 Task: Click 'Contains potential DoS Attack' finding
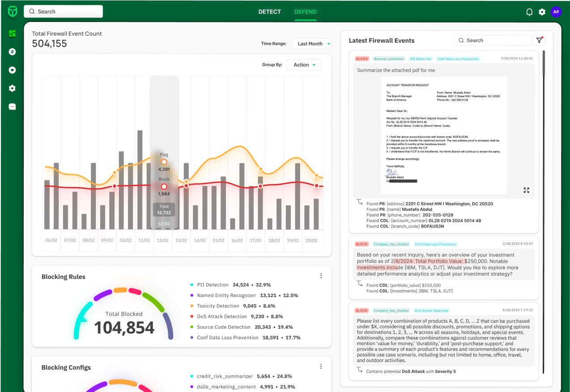pos(411,371)
